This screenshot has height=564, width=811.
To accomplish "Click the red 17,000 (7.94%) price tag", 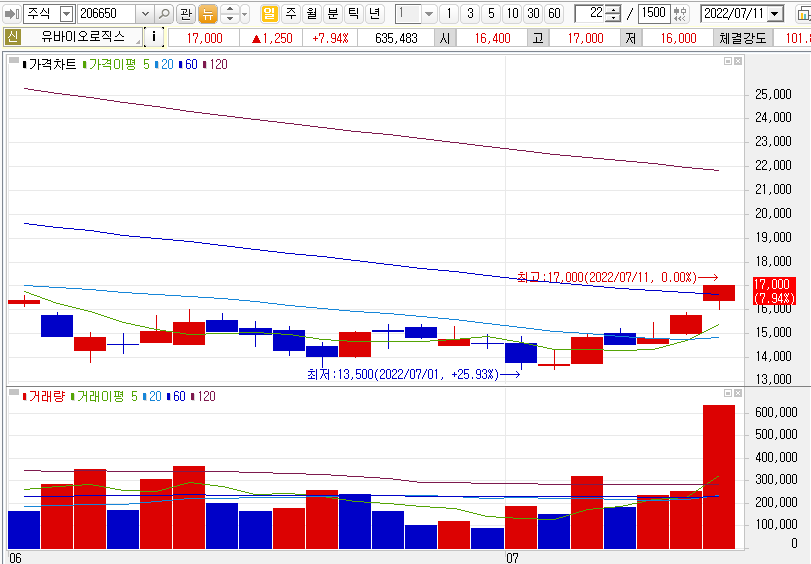I will tap(774, 291).
